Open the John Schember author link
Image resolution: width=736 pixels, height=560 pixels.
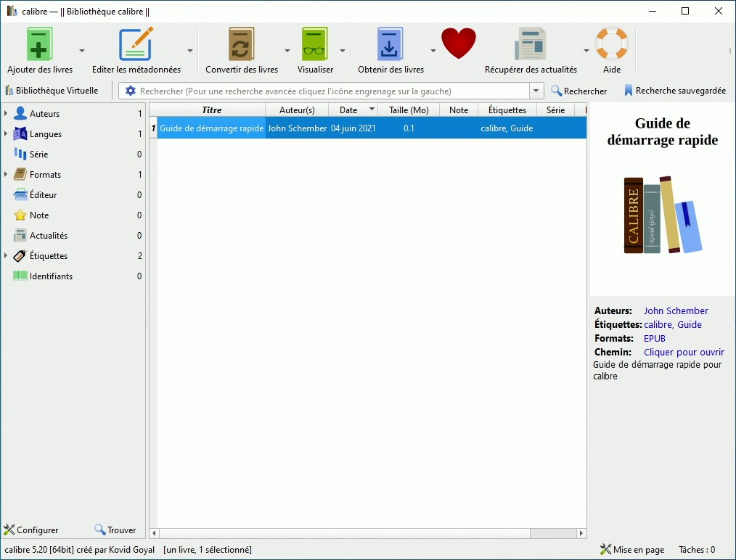pos(675,311)
